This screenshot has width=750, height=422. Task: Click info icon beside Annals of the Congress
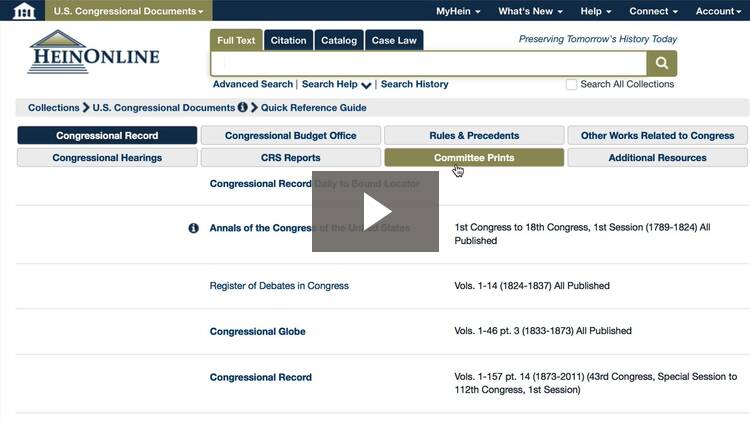pyautogui.click(x=193, y=228)
